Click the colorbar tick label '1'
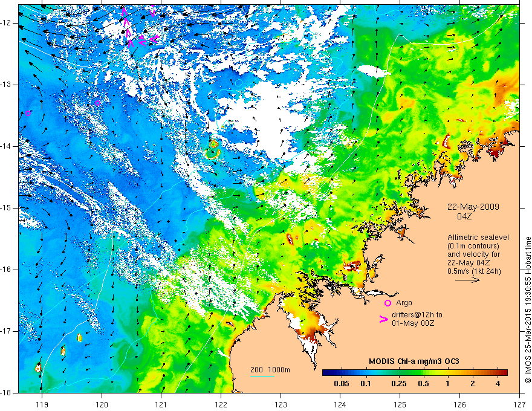532x411 pixels. 447,384
